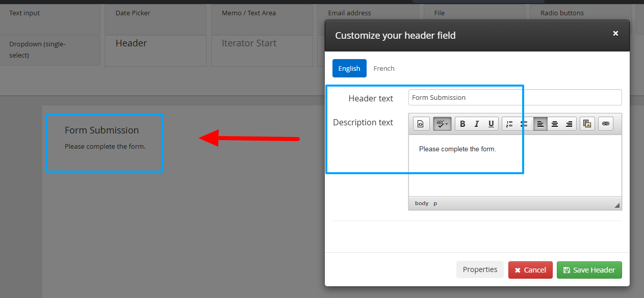Center align the description text
The height and width of the screenshot is (298, 644).
pos(555,124)
